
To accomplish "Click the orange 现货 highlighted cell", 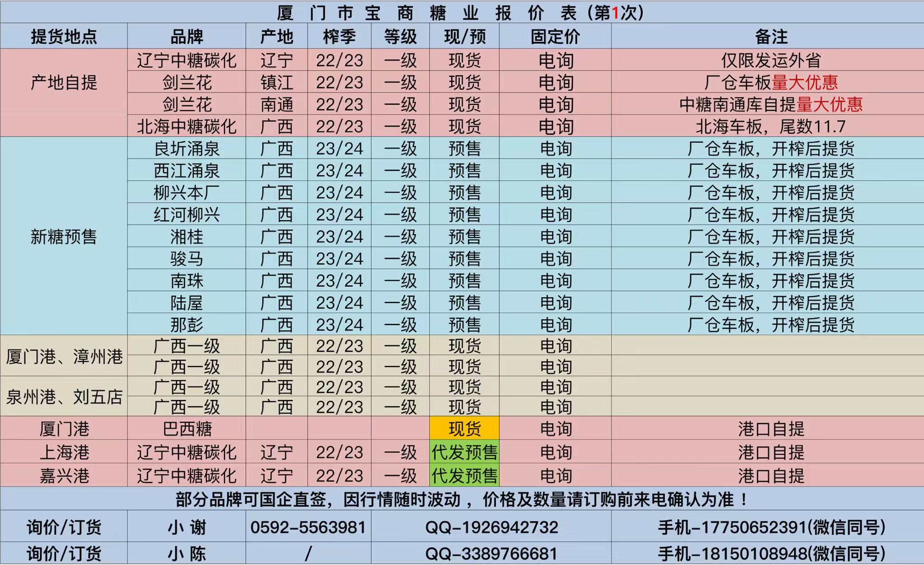I will pos(464,428).
